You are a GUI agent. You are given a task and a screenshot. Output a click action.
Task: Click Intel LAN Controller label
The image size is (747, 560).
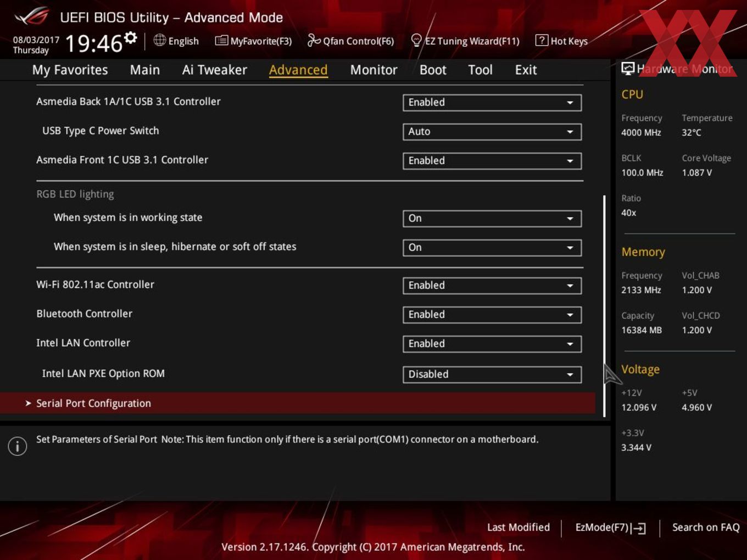click(83, 343)
